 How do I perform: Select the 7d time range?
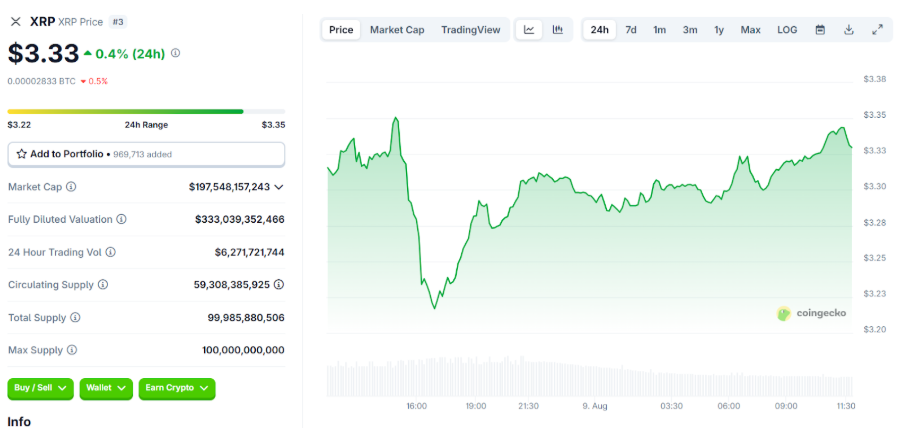coord(631,30)
